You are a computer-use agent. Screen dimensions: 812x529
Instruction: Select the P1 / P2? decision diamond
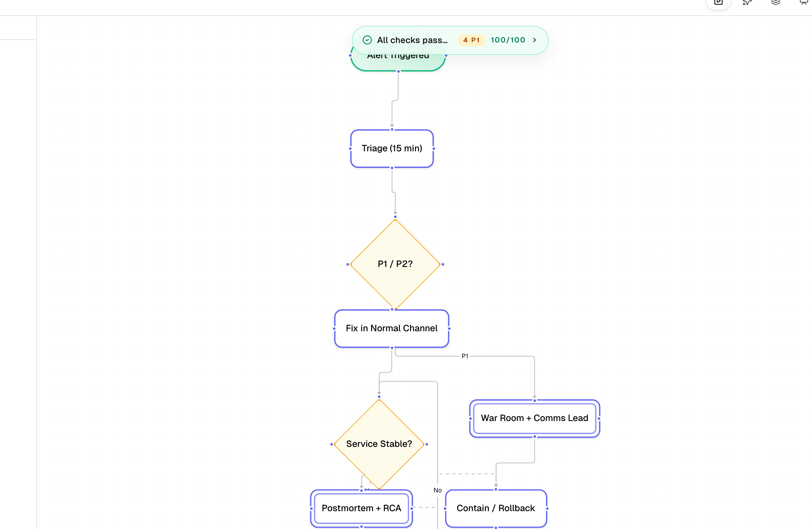pyautogui.click(x=395, y=264)
